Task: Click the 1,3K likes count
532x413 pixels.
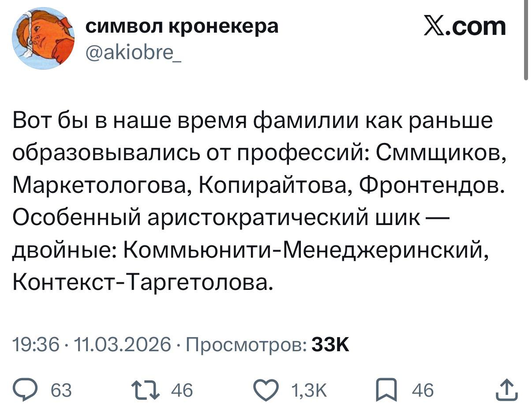Action: [309, 390]
